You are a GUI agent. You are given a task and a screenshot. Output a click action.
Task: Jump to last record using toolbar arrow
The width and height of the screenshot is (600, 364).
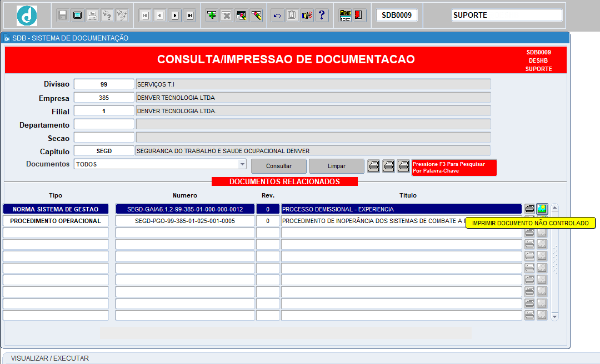(191, 16)
